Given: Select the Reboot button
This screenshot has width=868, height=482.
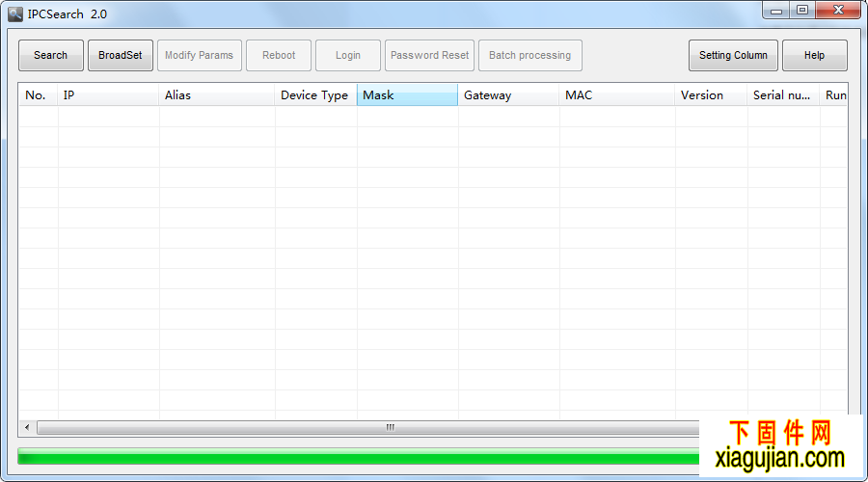Looking at the screenshot, I should pyautogui.click(x=279, y=55).
